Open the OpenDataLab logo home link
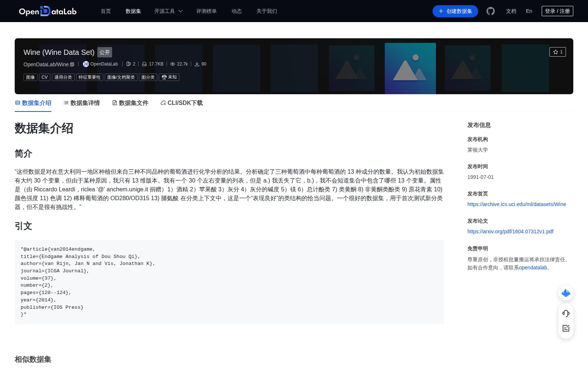The width and height of the screenshot is (588, 368). (48, 11)
